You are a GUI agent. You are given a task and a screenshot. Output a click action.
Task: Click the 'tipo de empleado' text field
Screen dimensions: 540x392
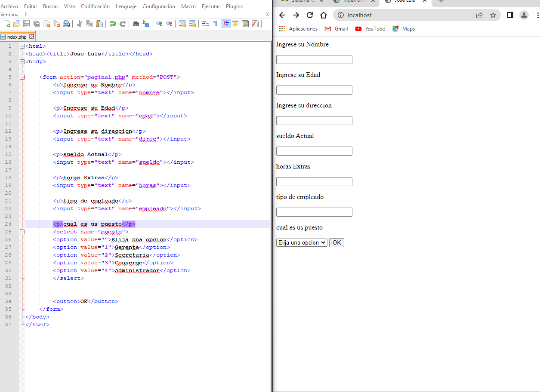point(314,212)
